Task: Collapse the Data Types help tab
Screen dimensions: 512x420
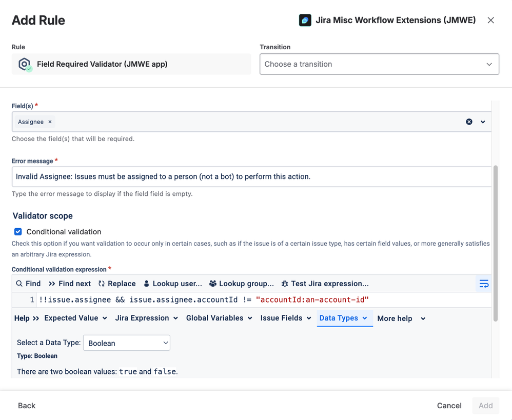Action: [344, 318]
